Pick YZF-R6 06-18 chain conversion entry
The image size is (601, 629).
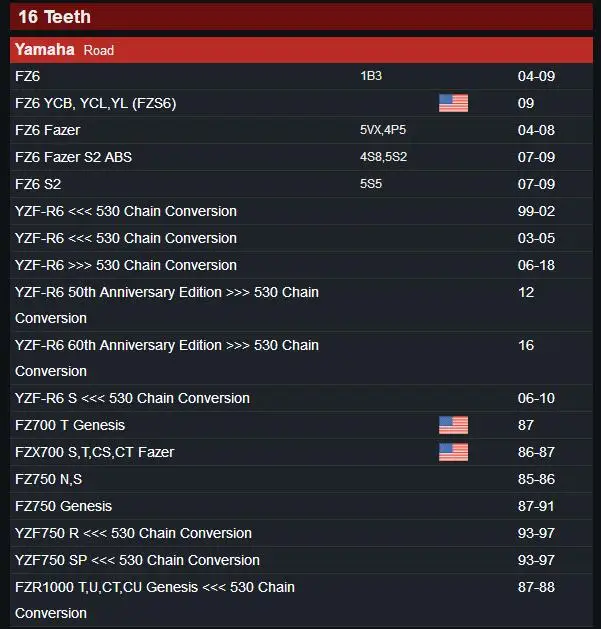[x=301, y=265]
